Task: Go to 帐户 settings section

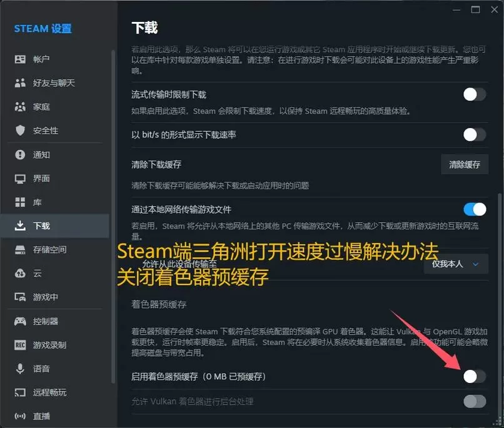Action: point(54,59)
